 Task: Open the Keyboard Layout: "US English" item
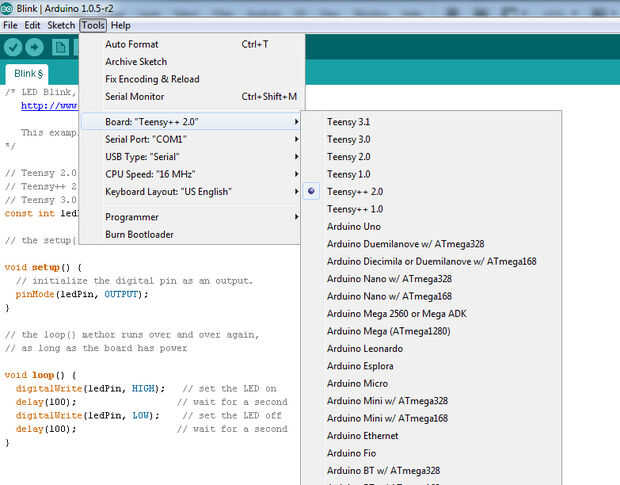[191, 191]
